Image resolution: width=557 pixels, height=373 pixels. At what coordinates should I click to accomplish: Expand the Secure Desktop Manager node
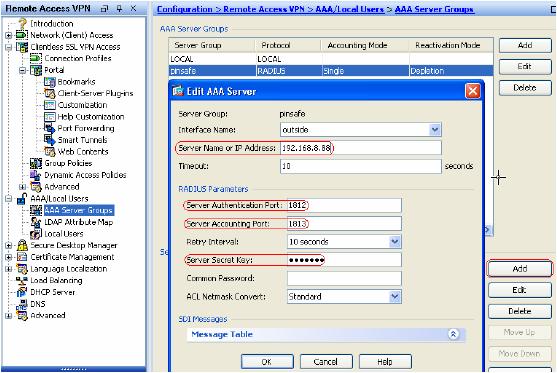(9, 245)
